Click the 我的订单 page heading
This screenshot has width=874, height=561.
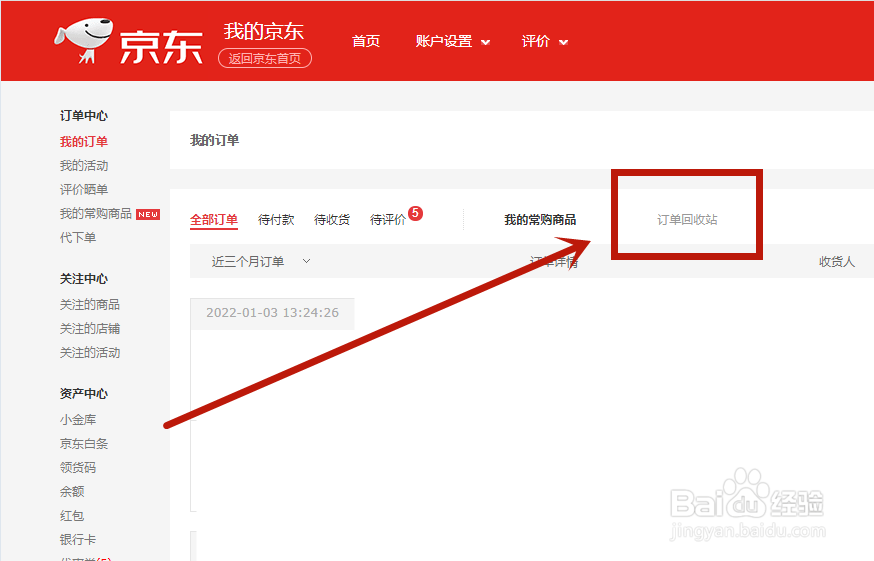tap(215, 140)
